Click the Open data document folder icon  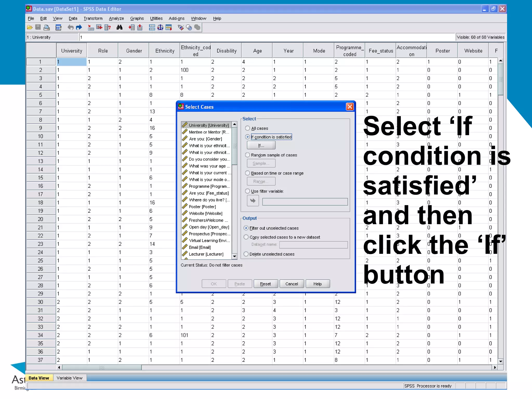pyautogui.click(x=30, y=27)
